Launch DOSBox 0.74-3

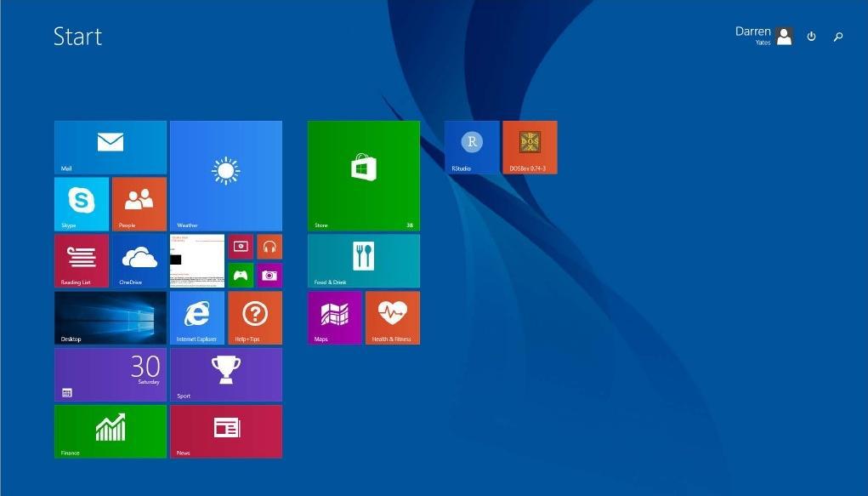(530, 147)
